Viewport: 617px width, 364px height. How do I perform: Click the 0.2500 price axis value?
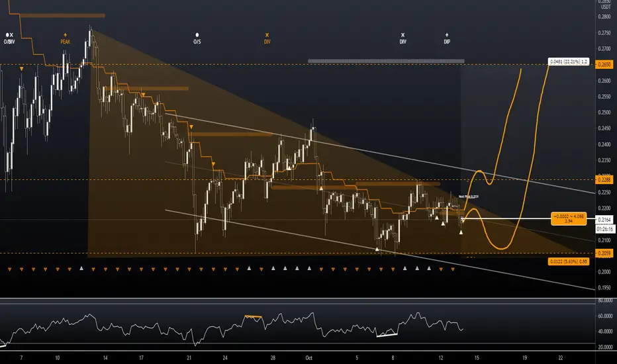pos(604,113)
